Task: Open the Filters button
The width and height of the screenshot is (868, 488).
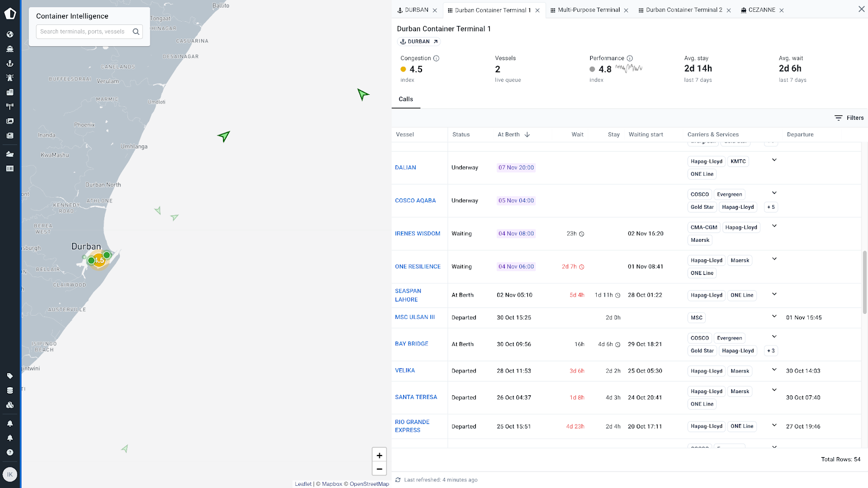Action: (849, 118)
